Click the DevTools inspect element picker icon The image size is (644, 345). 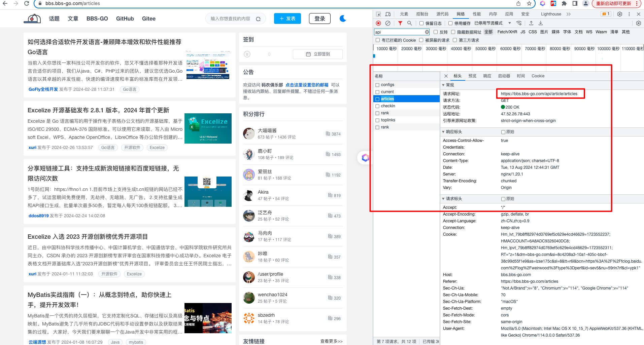(378, 14)
